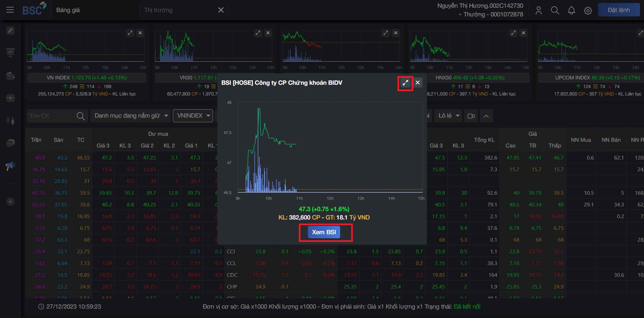Click the 27/12/2023 10:59:23 timestamp
Viewport: 644px width, 318px height.
click(x=73, y=307)
